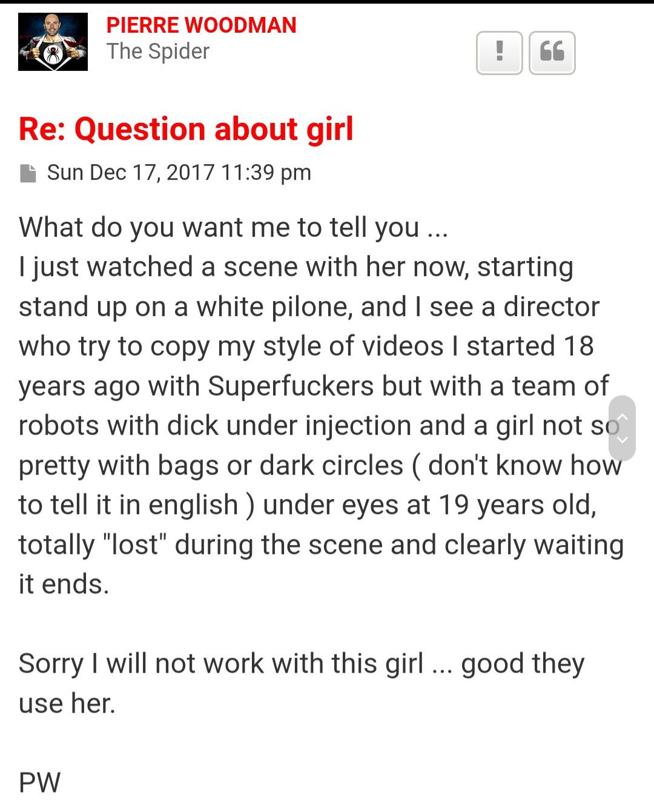654x812 pixels.
Task: Click the words "use her." on the last line
Action: coord(67,704)
